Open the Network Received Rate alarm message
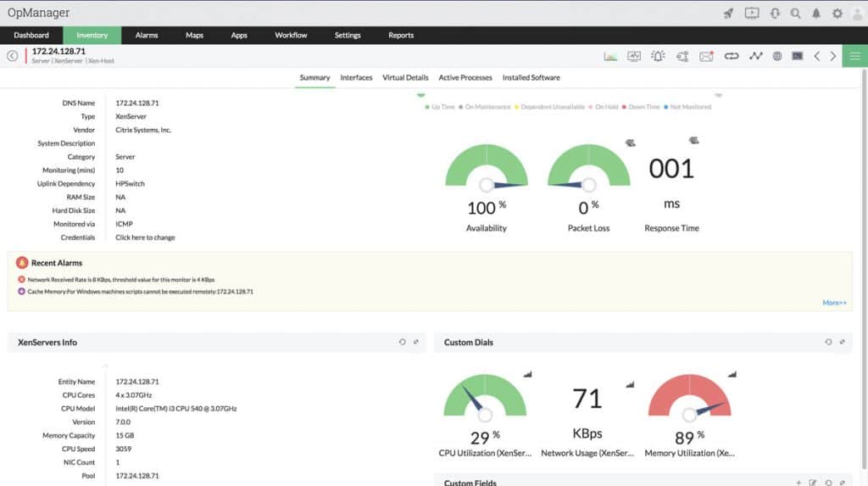The image size is (868, 486). click(x=120, y=280)
